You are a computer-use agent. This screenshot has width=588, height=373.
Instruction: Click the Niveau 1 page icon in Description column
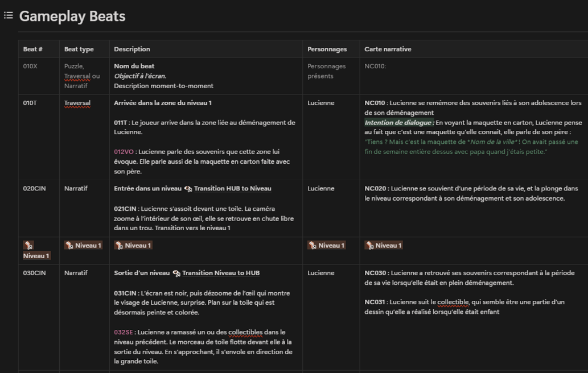pos(118,246)
